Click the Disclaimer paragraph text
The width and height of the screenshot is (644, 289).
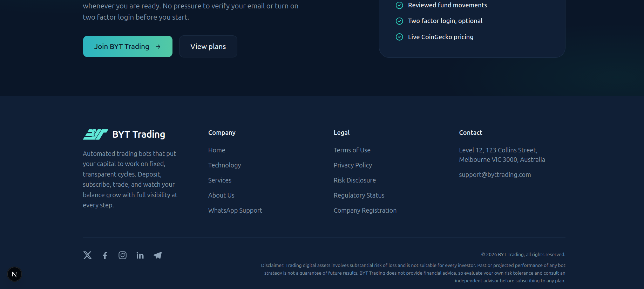[413, 273]
